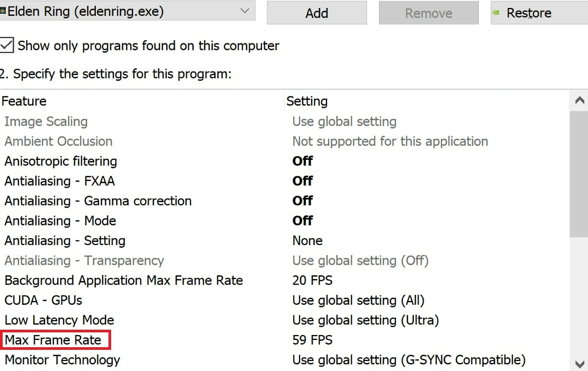The image size is (588, 371).
Task: Open the 59 FPS Max Frame Rate setting
Action: coord(312,340)
